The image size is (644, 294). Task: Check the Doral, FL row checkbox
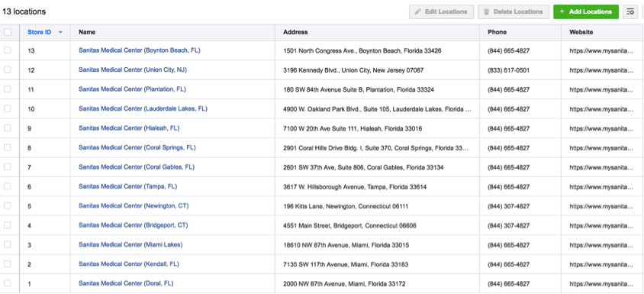point(8,283)
